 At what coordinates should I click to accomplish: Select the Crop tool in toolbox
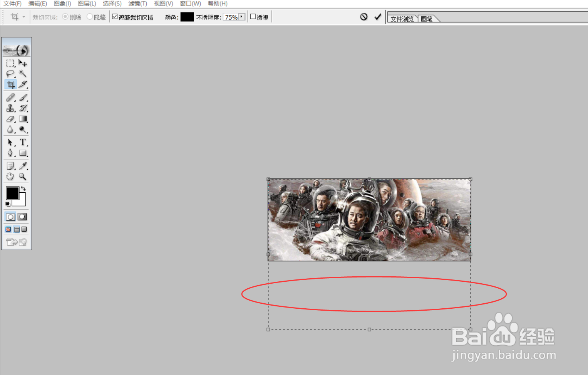click(10, 84)
